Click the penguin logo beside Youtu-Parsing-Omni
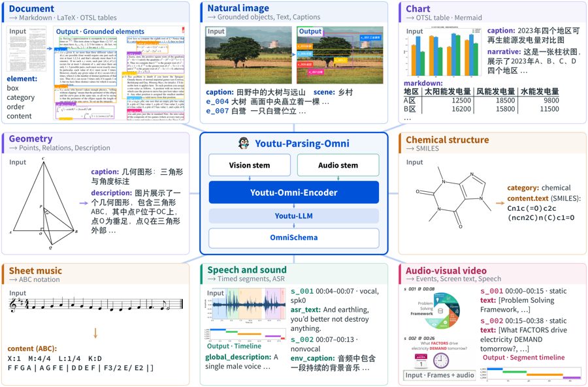The image size is (588, 387). [244, 143]
